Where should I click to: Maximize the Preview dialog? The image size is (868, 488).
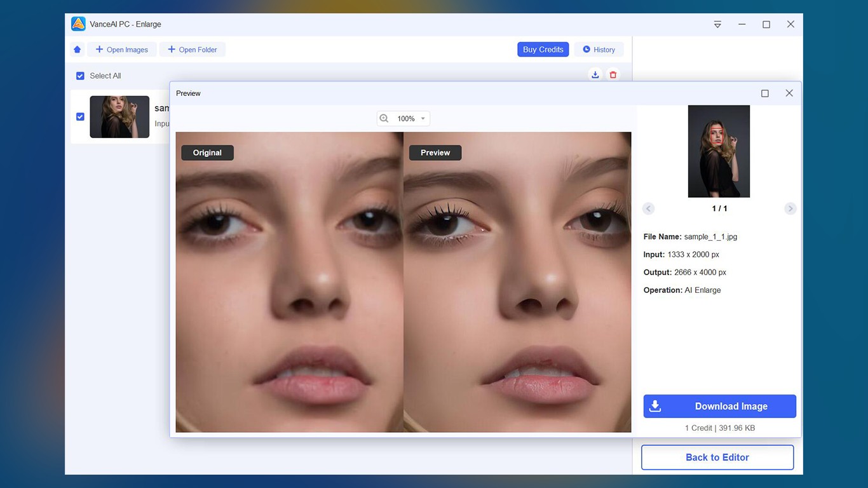765,93
